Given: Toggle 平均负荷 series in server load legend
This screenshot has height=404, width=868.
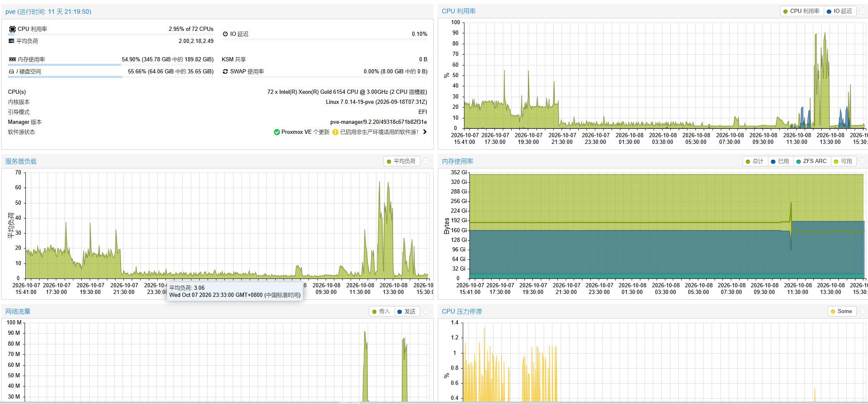Looking at the screenshot, I should [x=401, y=161].
